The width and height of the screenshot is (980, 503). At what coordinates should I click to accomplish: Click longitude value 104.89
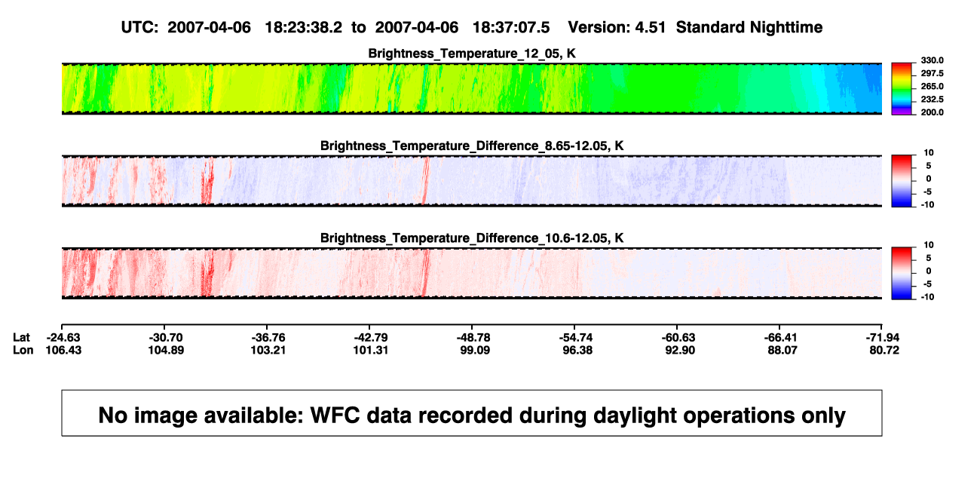point(166,350)
